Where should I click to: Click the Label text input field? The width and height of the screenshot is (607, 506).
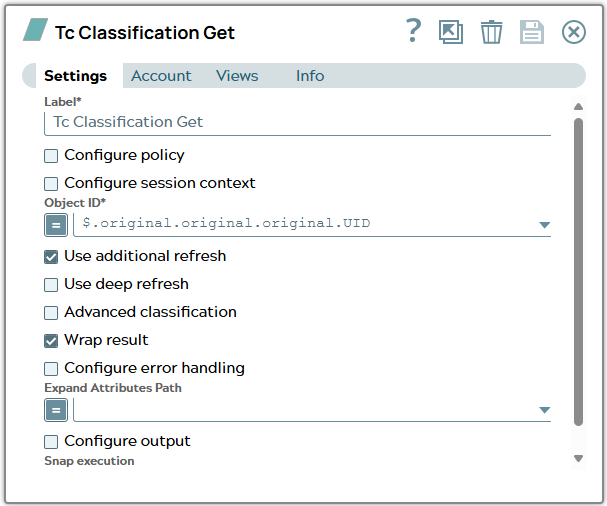(x=297, y=123)
